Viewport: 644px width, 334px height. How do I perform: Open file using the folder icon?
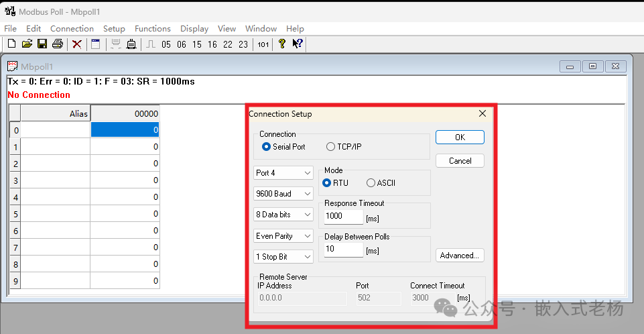pos(27,44)
